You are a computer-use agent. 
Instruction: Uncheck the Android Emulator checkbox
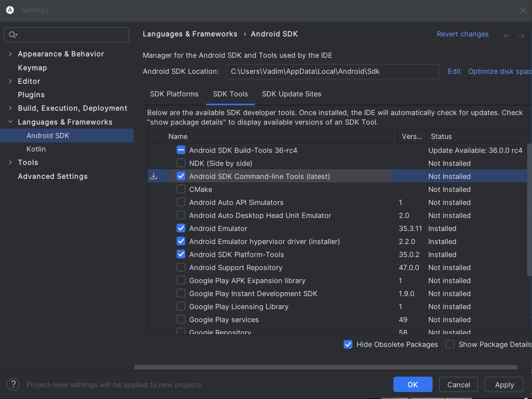coord(181,228)
